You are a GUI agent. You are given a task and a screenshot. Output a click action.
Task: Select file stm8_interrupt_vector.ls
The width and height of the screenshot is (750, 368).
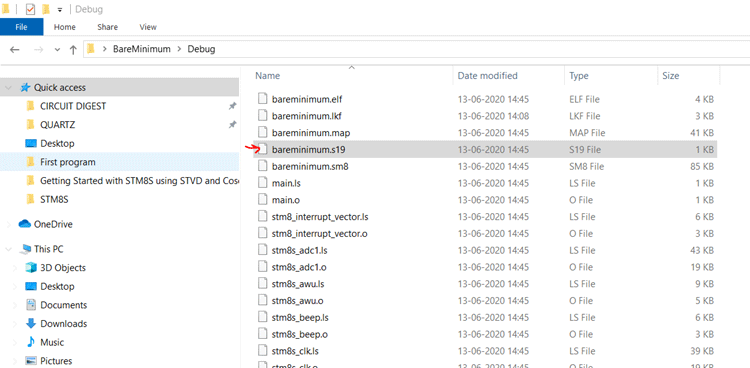click(x=320, y=217)
